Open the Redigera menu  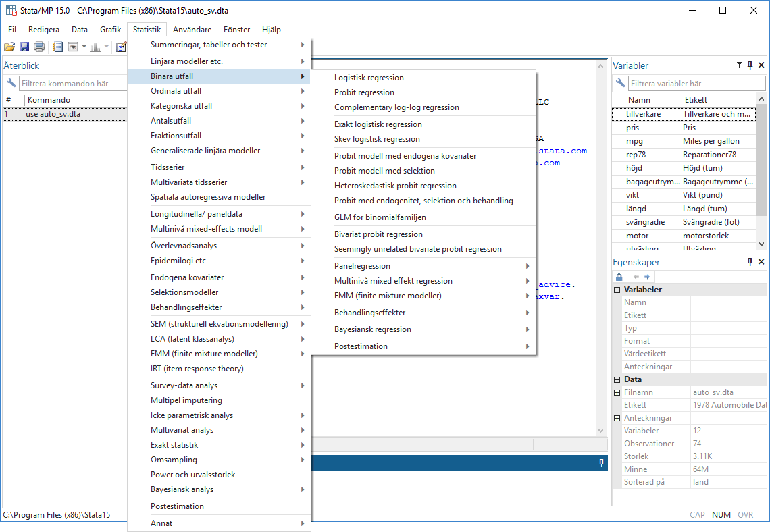click(44, 30)
